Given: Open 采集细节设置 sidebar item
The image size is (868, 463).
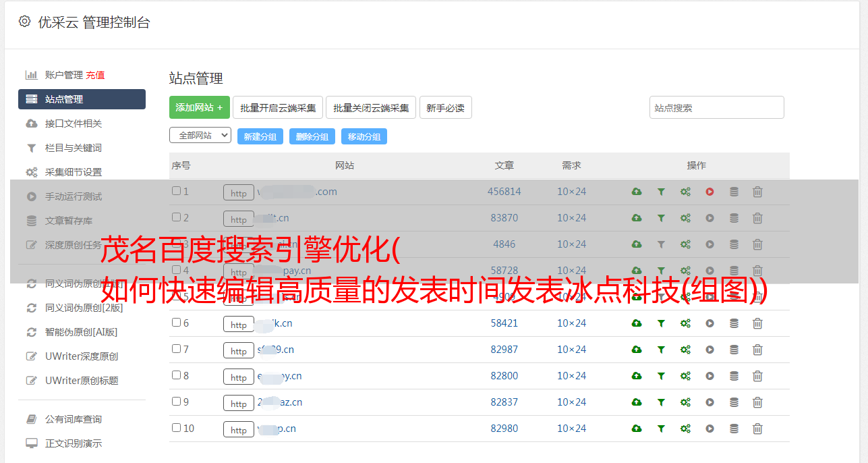Looking at the screenshot, I should click(73, 172).
